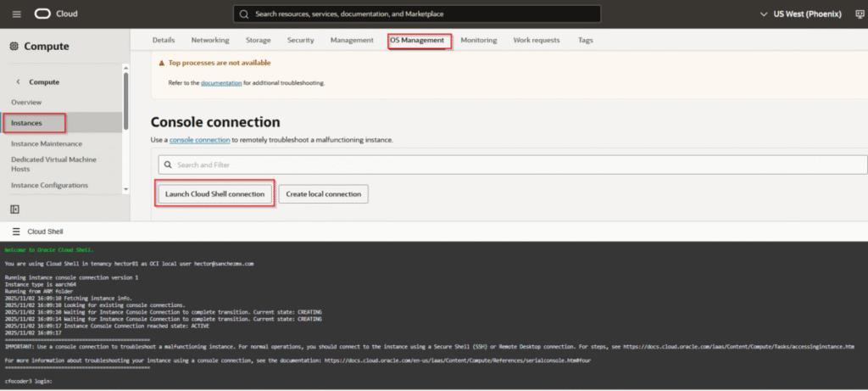Click the developer tools icon at top right

tap(860, 14)
